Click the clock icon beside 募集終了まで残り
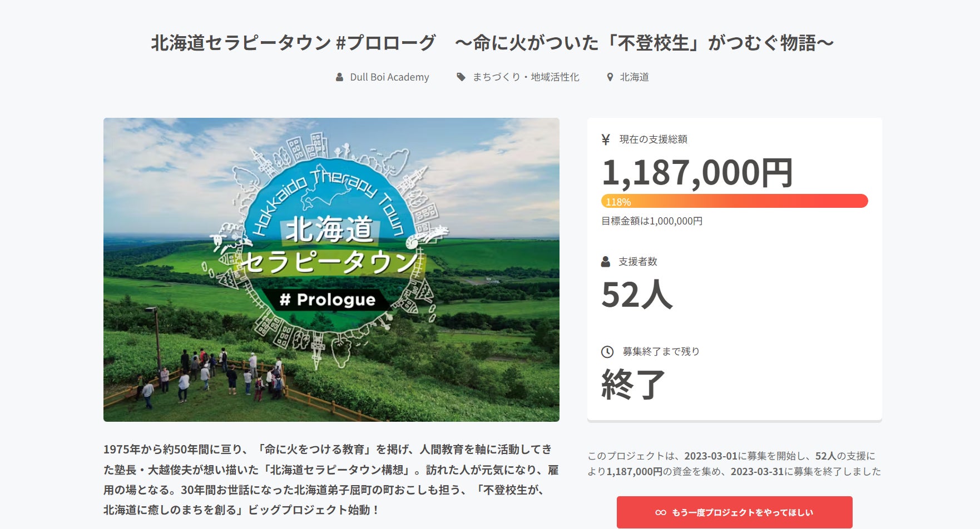Viewport: 980px width, 529px height. 607,352
